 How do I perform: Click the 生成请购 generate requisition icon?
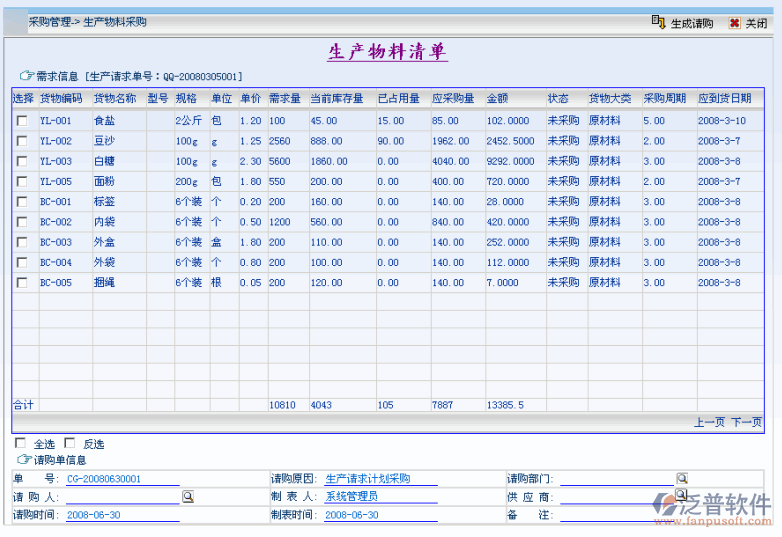(658, 22)
